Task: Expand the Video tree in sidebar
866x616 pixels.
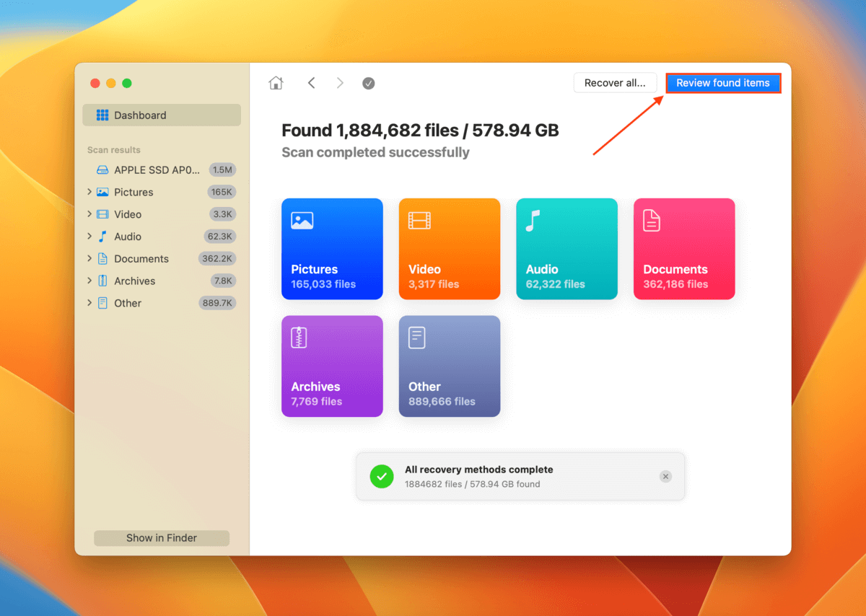Action: coord(89,214)
